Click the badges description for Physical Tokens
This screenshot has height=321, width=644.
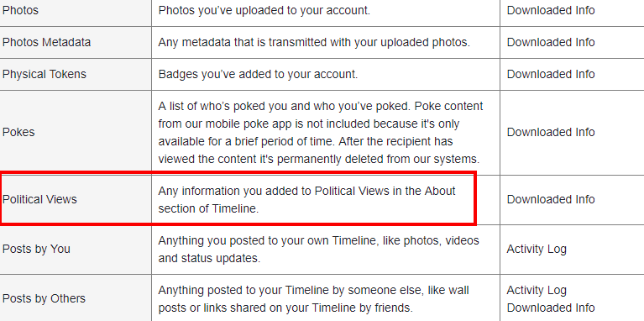click(258, 75)
